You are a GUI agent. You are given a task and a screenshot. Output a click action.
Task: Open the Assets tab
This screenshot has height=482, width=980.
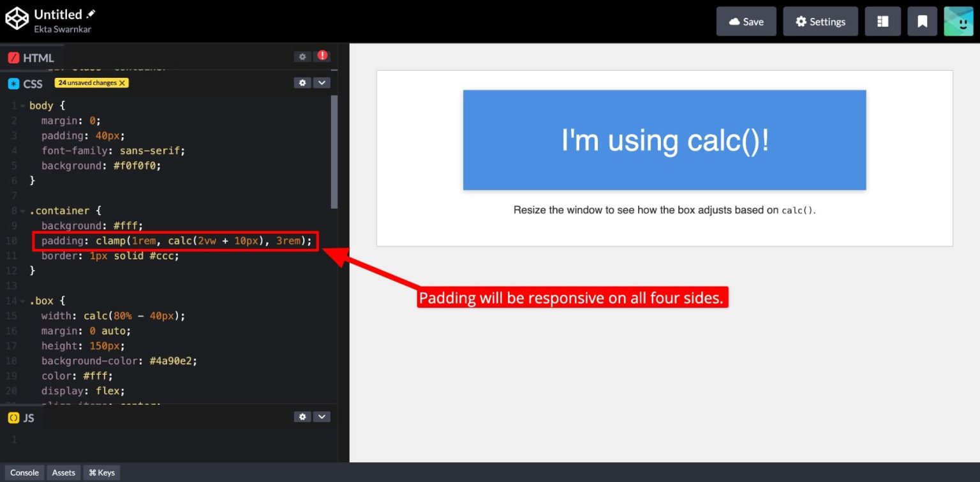point(63,472)
